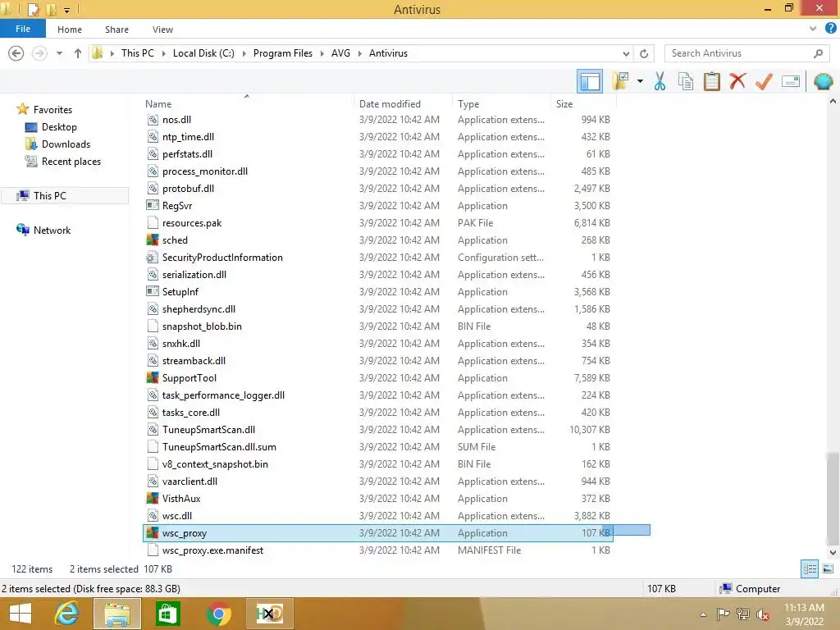840x630 pixels.
Task: Click the orange checkmark Rename icon
Action: [x=764, y=81]
